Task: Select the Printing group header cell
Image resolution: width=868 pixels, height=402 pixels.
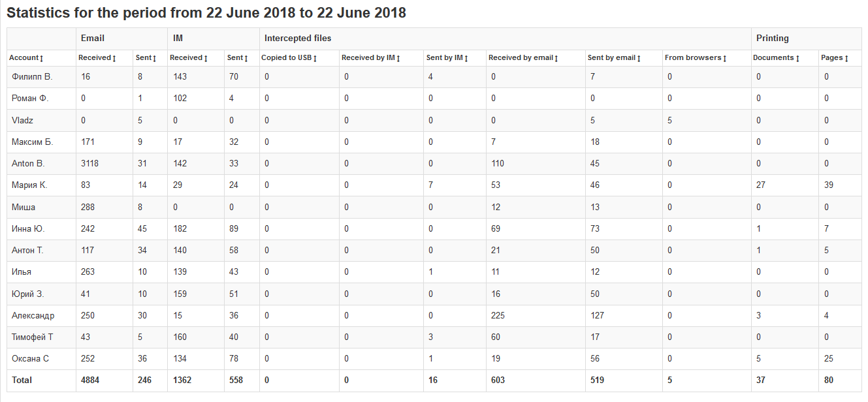Action: (773, 39)
